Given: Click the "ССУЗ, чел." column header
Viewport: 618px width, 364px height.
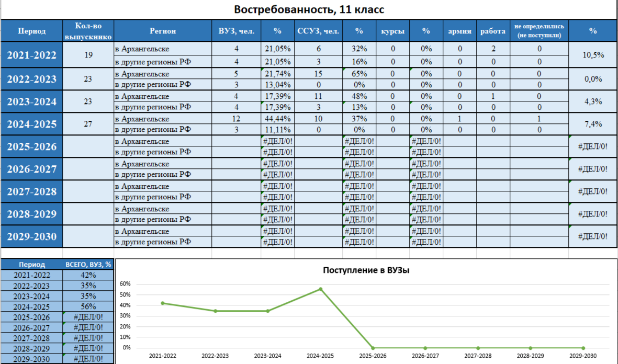Looking at the screenshot, I should tap(318, 31).
